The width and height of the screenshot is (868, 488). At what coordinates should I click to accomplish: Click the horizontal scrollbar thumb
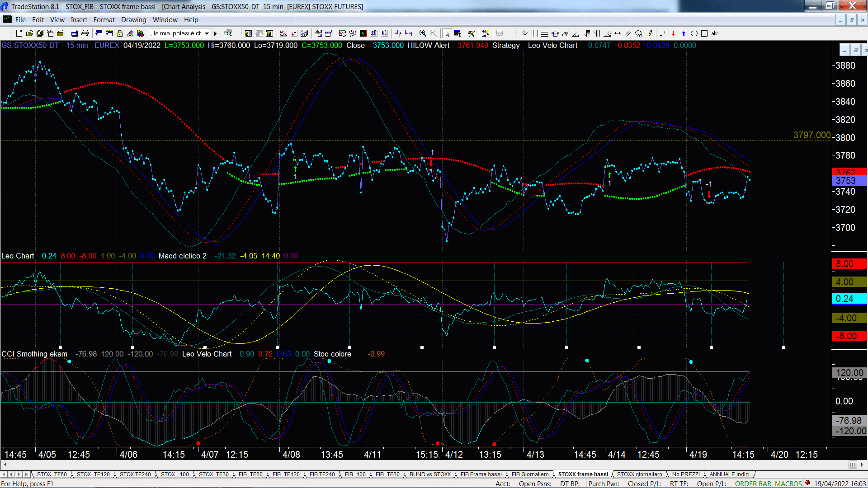click(x=853, y=465)
